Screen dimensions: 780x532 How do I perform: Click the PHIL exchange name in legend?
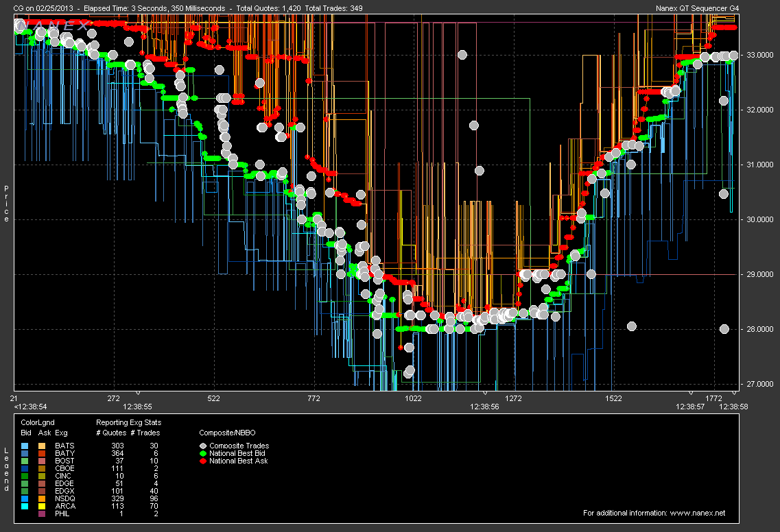(62, 513)
